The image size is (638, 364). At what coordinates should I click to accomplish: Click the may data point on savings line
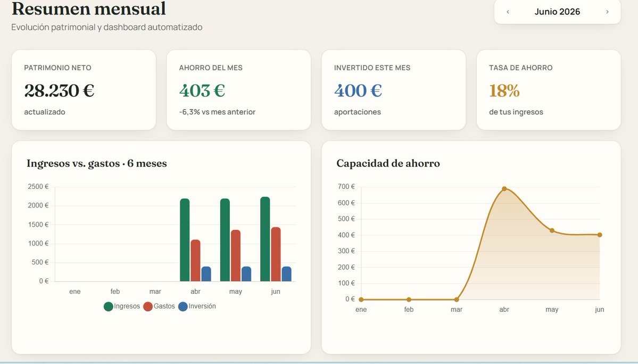coord(552,230)
